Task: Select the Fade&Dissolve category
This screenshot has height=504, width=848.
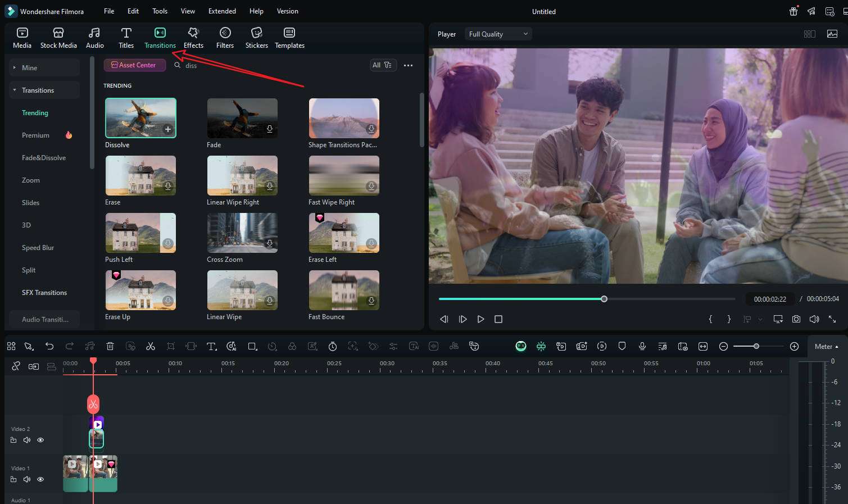Action: 44,158
